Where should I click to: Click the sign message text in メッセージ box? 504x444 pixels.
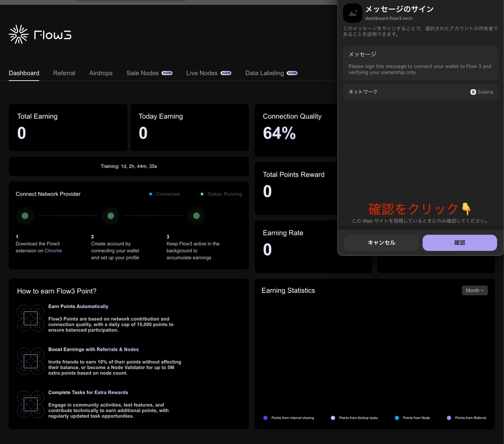point(420,69)
